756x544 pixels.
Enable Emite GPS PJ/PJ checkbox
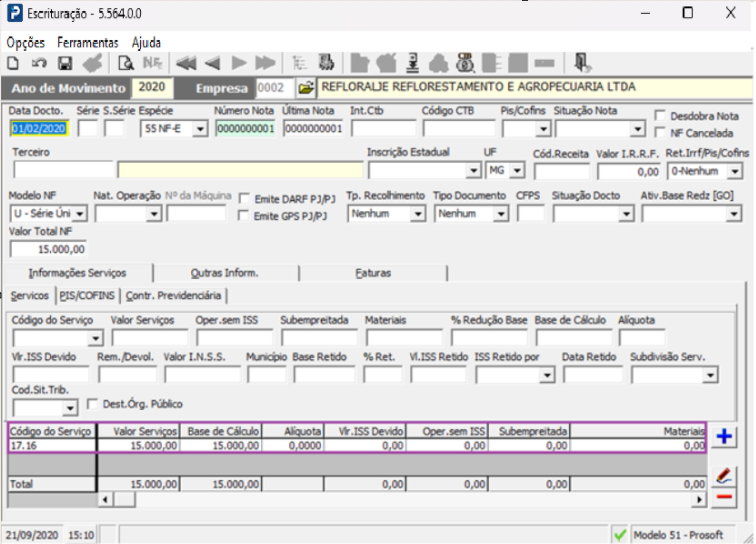point(243,216)
